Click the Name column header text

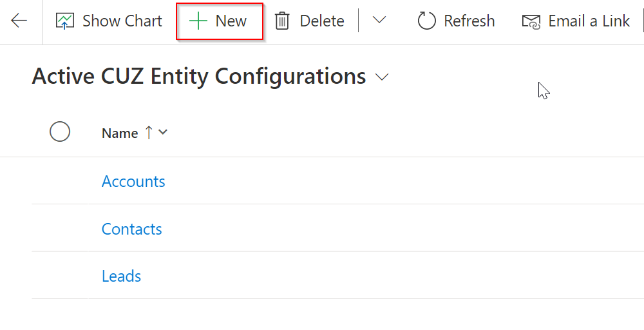120,133
